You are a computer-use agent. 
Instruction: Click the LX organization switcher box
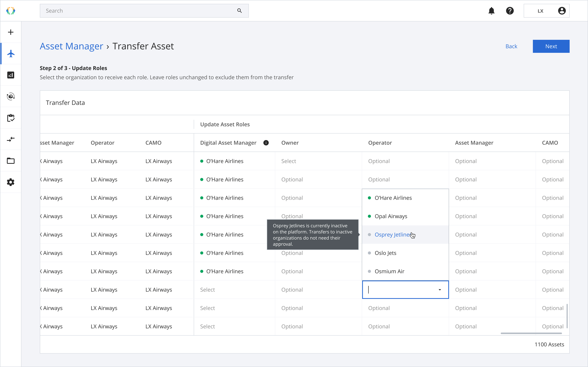546,11
